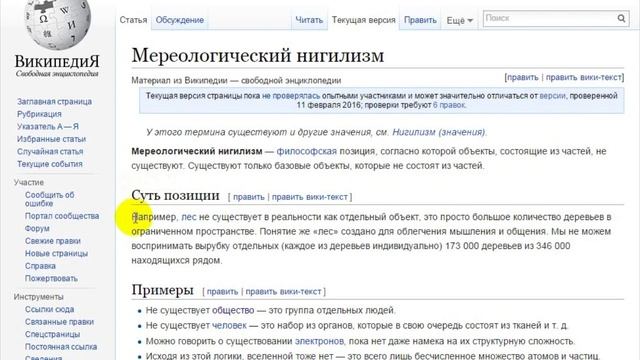Image resolution: width=640 pixels, height=360 pixels.
Task: Switch to the Обсуждение tab
Action: pos(180,20)
